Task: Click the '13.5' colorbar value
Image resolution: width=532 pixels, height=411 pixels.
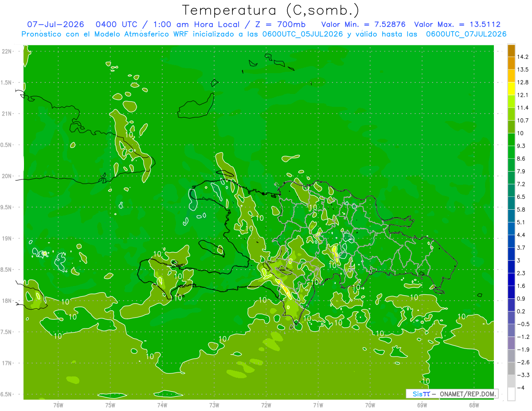Action: click(522, 70)
